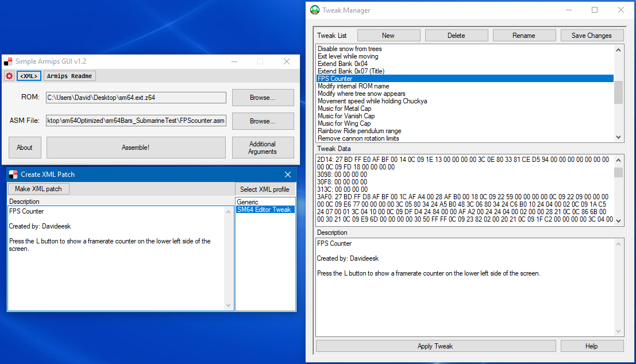636x364 pixels.
Task: Create a New tweak
Action: (x=388, y=36)
